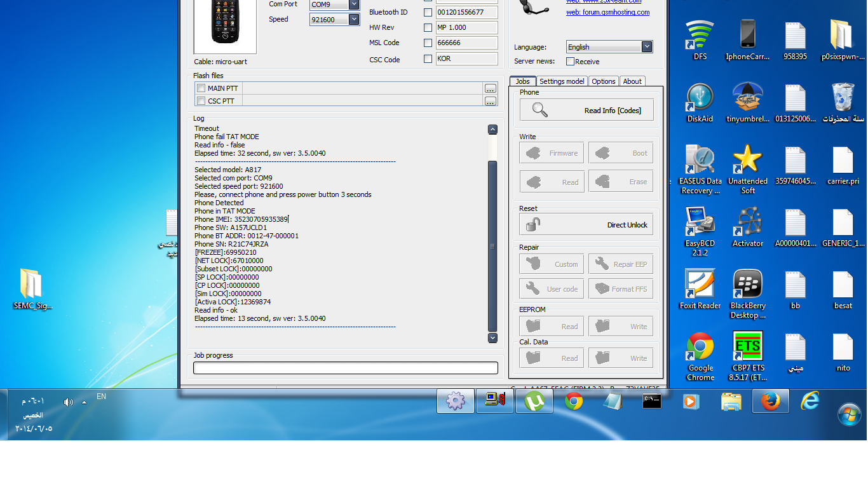Show hidden tray icons arrow
868x488 pixels.
tap(84, 402)
